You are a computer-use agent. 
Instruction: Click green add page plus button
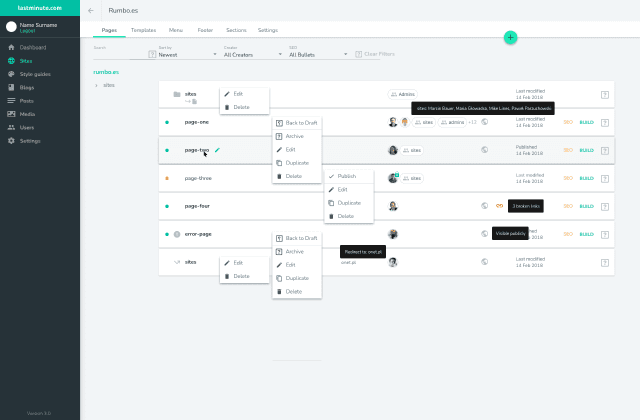coord(510,38)
